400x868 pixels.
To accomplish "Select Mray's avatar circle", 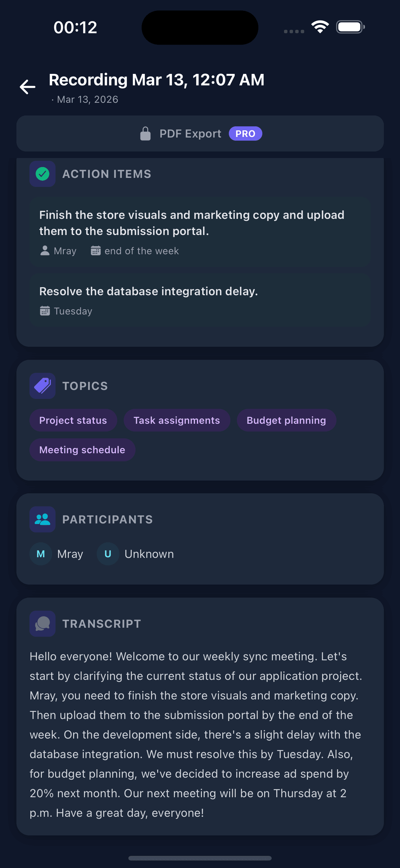I will [x=41, y=554].
